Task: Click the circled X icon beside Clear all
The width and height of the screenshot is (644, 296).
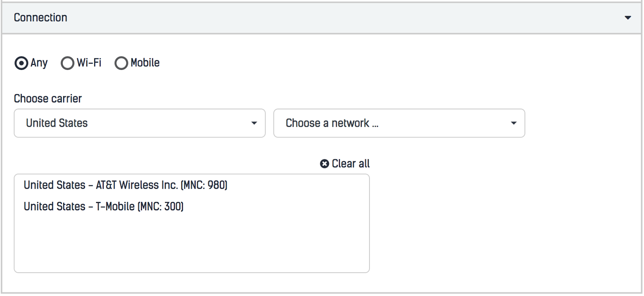Action: [x=324, y=164]
